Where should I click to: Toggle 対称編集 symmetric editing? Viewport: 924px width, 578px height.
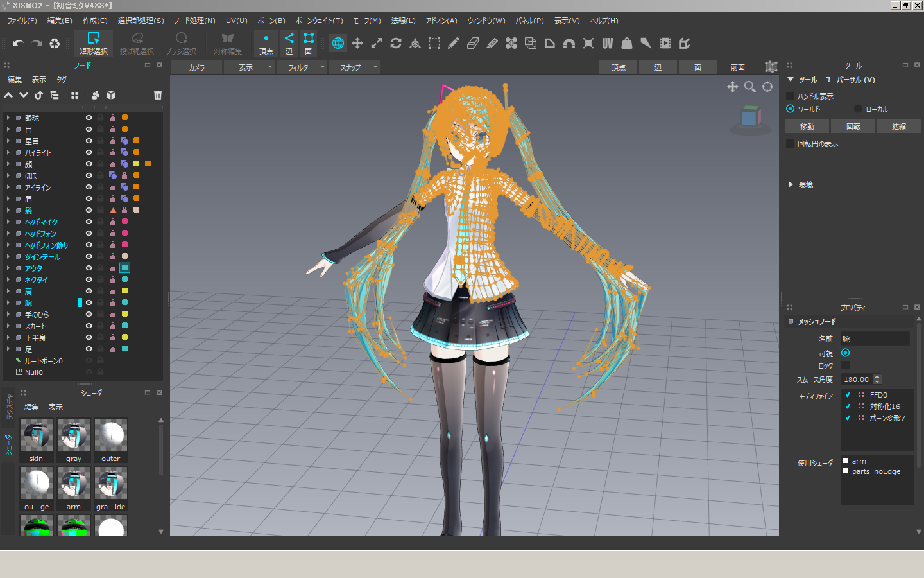(x=228, y=44)
